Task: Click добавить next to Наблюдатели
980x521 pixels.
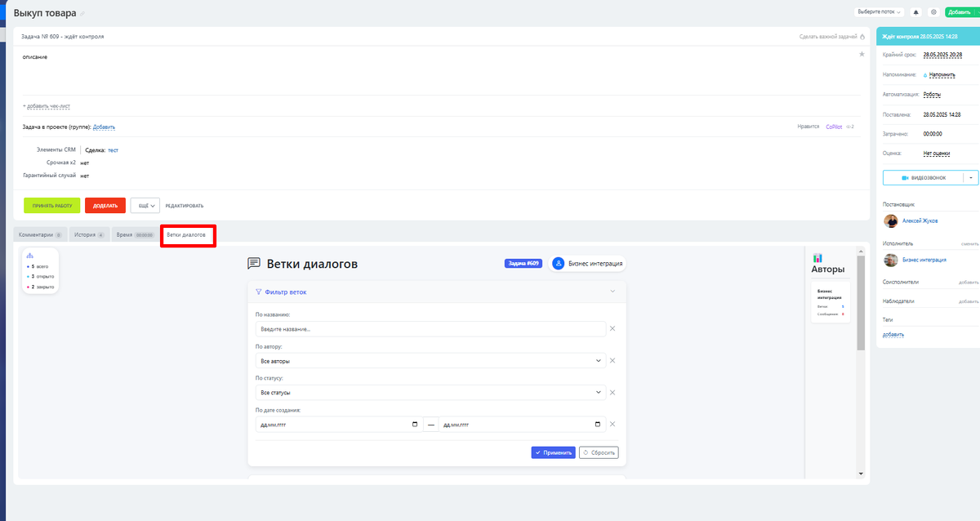Action: [969, 301]
